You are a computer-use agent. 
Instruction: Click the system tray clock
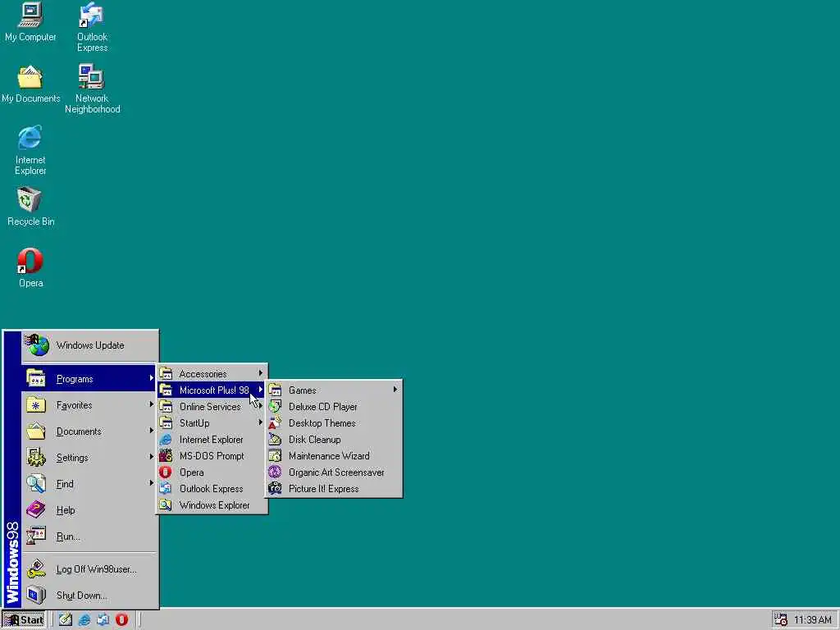(x=813, y=620)
